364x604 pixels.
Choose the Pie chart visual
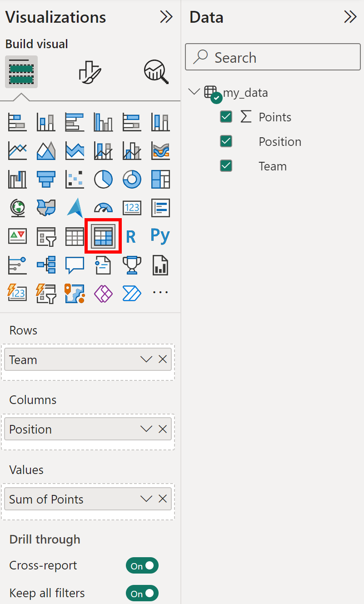point(103,180)
